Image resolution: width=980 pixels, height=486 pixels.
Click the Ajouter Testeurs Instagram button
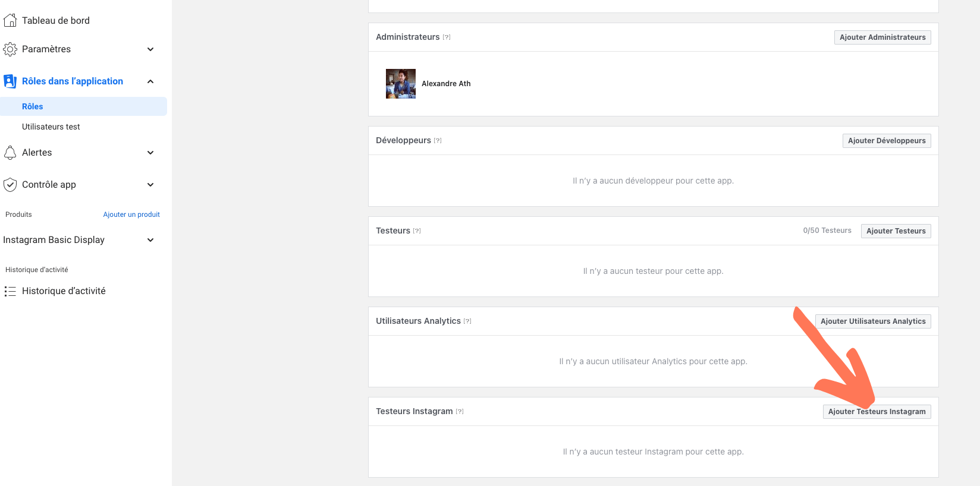(877, 412)
